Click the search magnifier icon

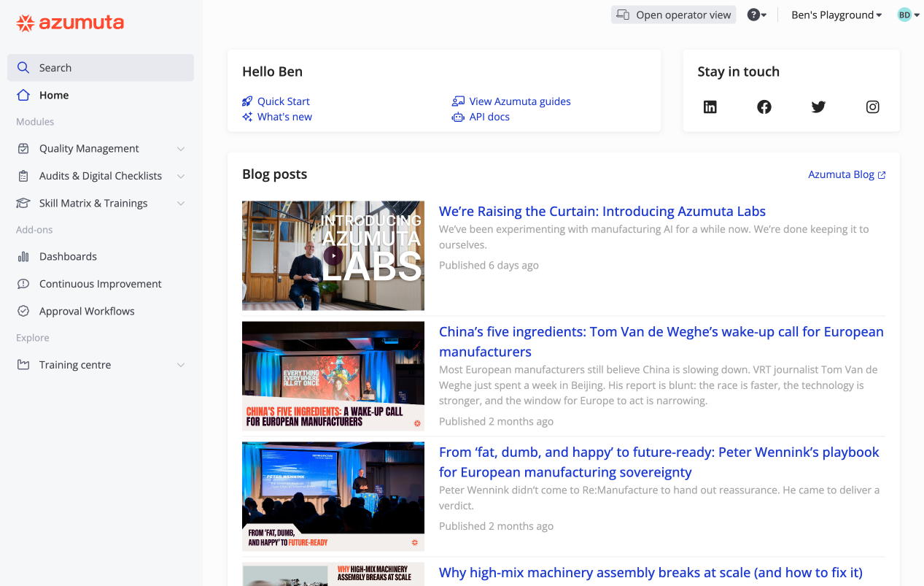pos(23,68)
